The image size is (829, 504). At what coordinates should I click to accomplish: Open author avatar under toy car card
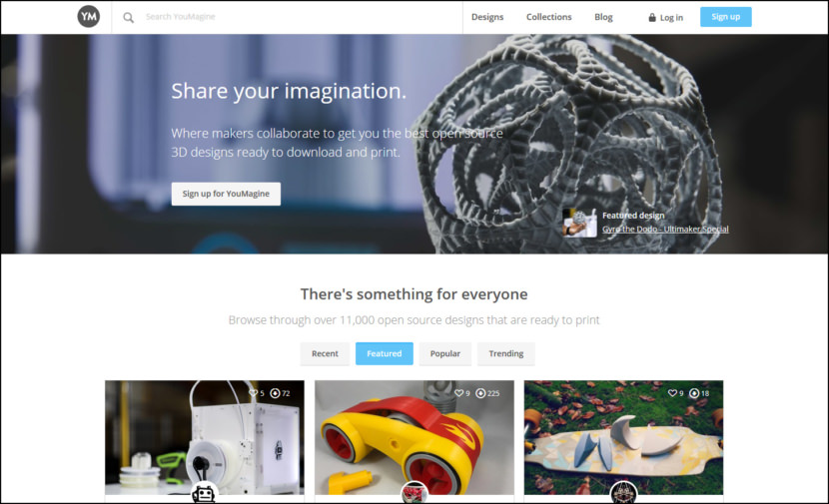coord(414,493)
